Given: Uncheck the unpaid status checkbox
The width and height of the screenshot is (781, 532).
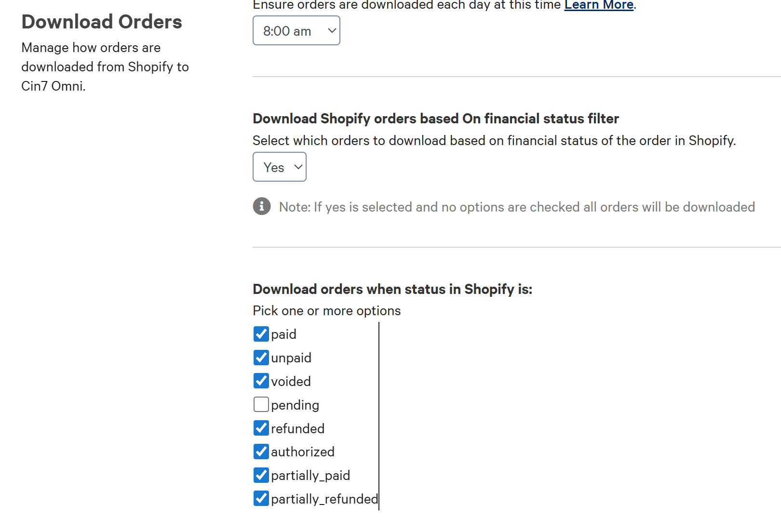Looking at the screenshot, I should (x=261, y=358).
